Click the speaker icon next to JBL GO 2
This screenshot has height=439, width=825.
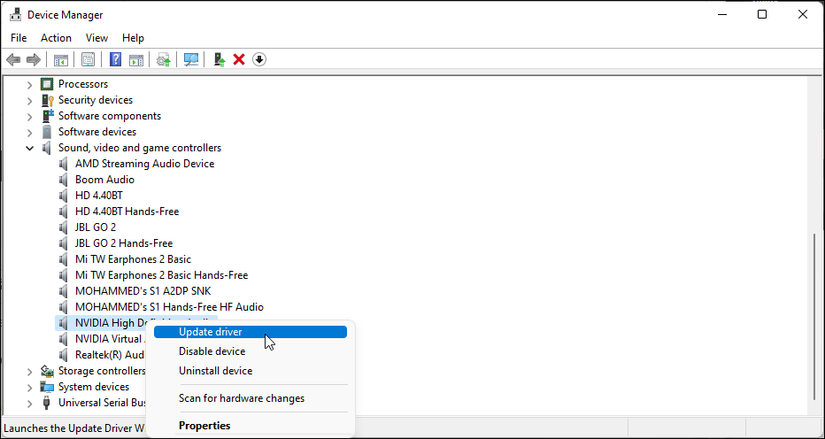click(x=64, y=227)
